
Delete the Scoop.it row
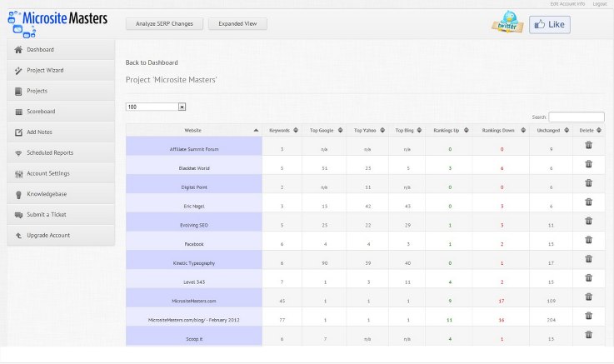pos(588,335)
